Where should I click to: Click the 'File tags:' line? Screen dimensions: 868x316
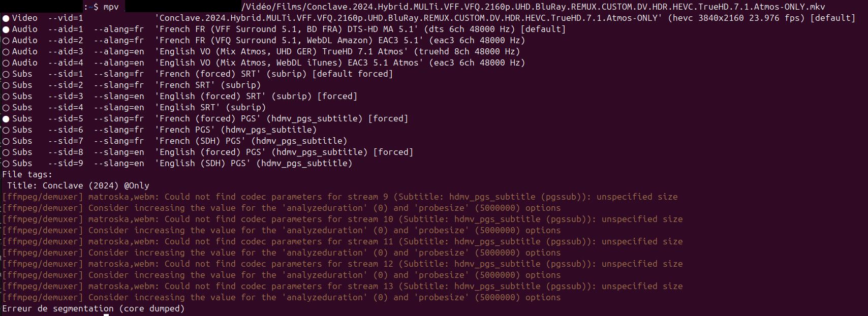[x=27, y=174]
